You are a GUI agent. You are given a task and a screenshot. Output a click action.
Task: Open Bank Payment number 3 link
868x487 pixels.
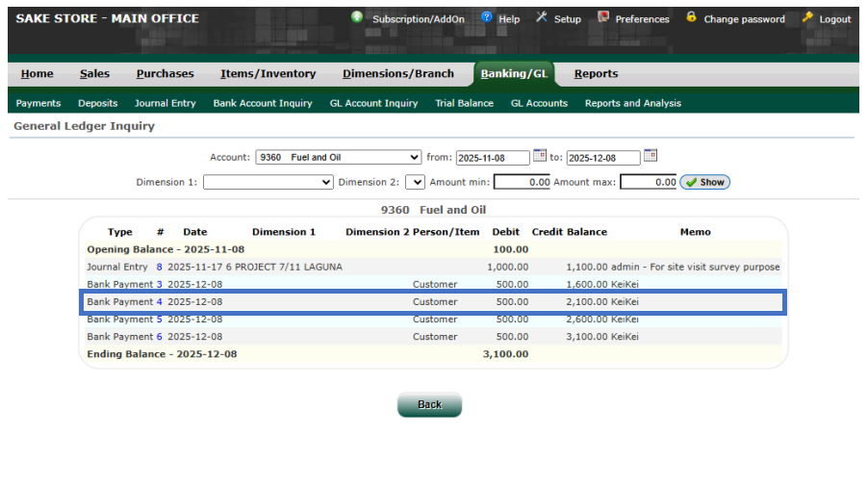(x=160, y=285)
